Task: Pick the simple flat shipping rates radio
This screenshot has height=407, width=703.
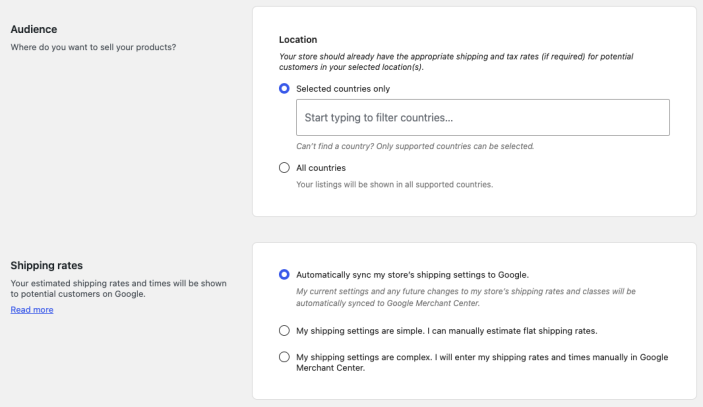Action: [x=285, y=330]
